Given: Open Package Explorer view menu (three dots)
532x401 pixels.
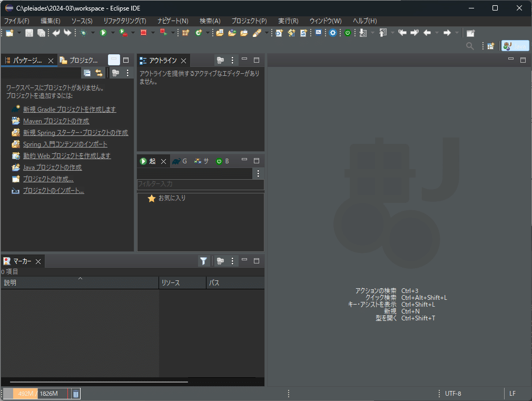Looking at the screenshot, I should click(x=127, y=73).
